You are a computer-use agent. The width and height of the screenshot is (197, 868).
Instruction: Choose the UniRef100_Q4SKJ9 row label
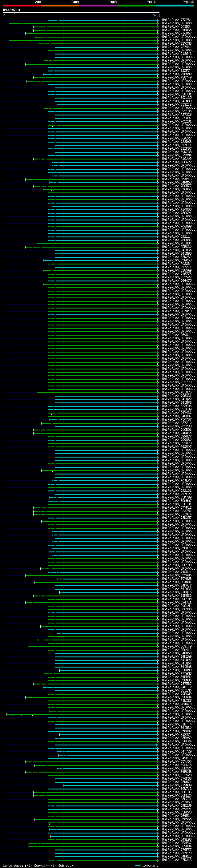click(x=177, y=758)
